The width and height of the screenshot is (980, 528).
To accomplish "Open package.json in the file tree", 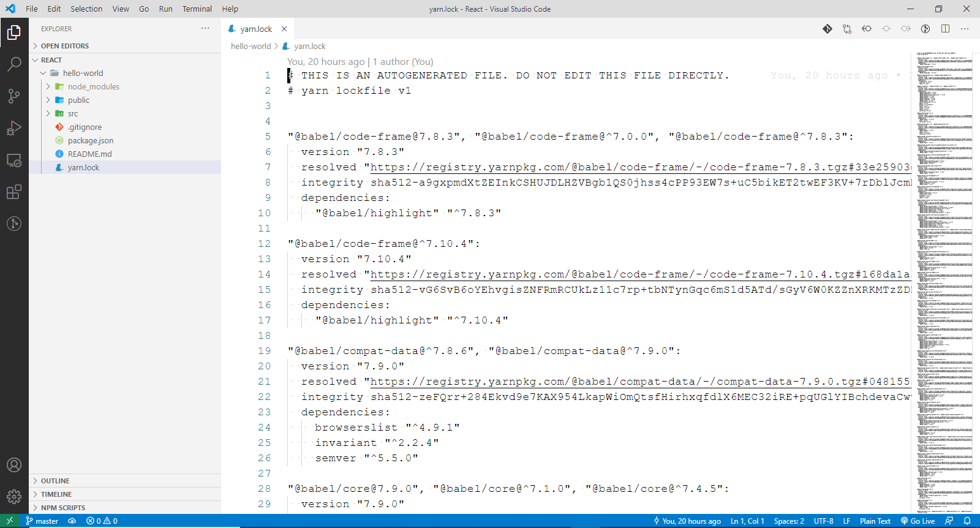I will [x=125, y=140].
